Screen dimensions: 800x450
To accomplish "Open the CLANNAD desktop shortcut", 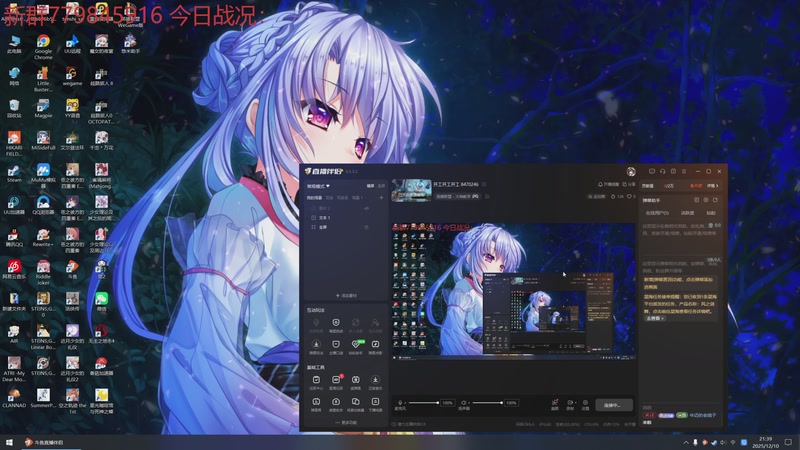I will 14,399.
